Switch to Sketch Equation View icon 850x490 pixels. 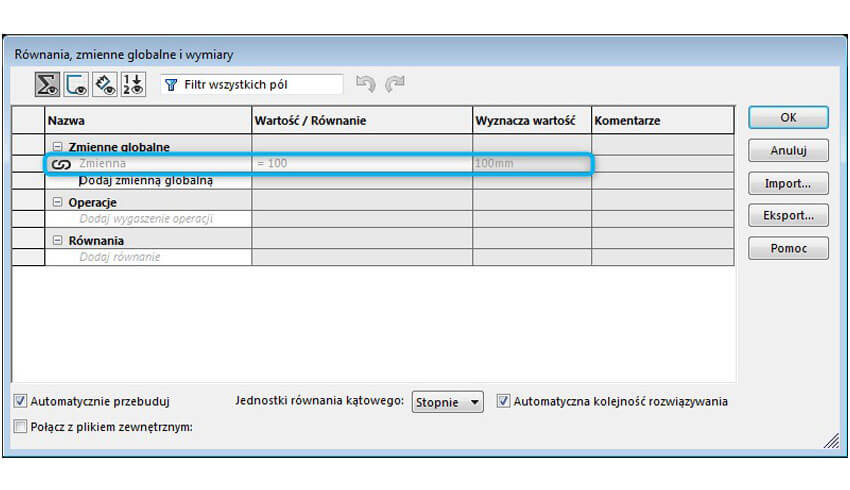[x=76, y=85]
